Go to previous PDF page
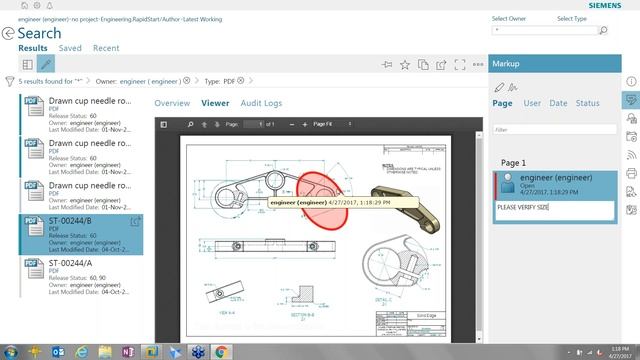The image size is (640, 360). coord(204,124)
